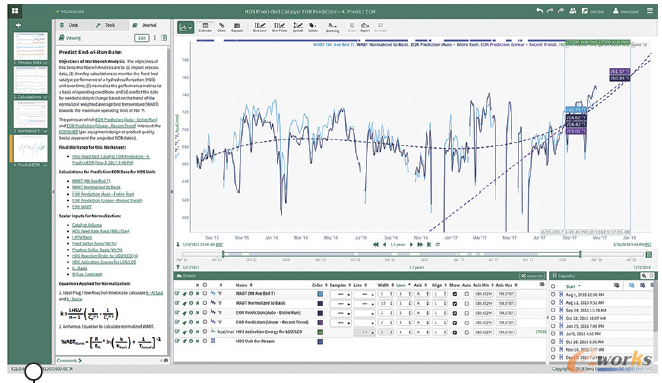662x383 pixels.
Task: Click the Redo arrow in header
Action: click(550, 11)
